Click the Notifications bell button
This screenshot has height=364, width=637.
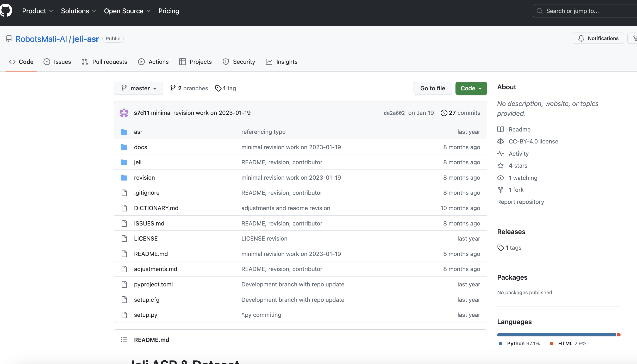point(598,38)
